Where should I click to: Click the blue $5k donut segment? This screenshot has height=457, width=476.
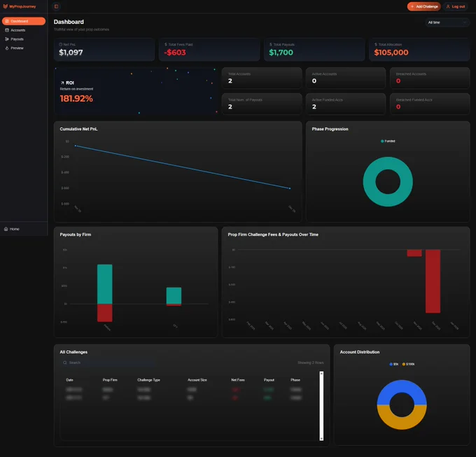[x=402, y=386]
